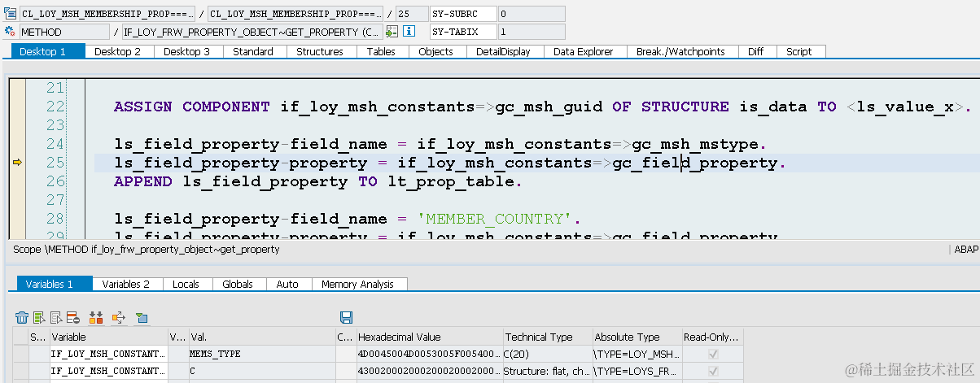The height and width of the screenshot is (383, 980).
Task: Click the Technical Type column header
Action: (547, 337)
